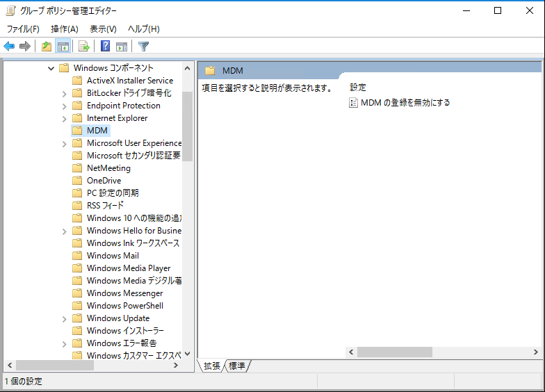Expand the Windows エラー報告 node
Viewport: 545px width, 392px height.
pyautogui.click(x=64, y=344)
